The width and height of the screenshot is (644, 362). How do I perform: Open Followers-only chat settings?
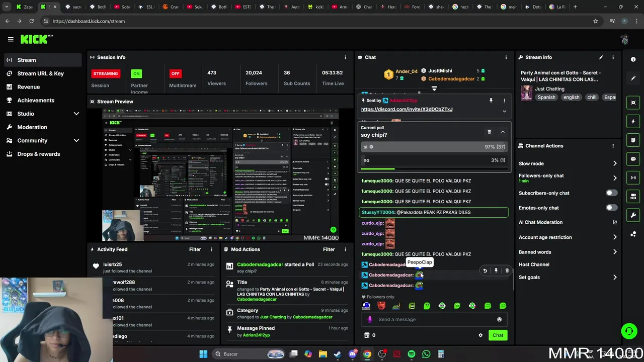568,178
